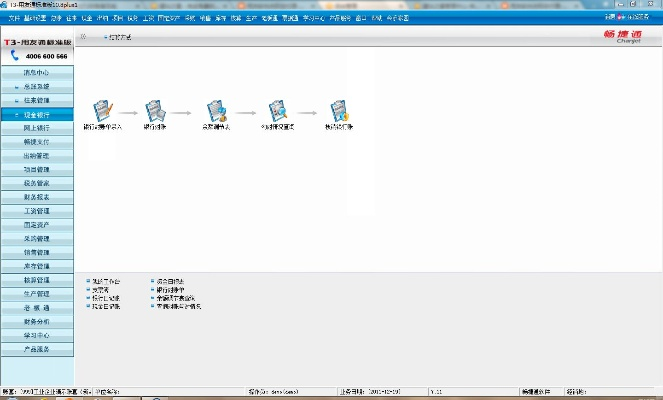
Task: Collapse the highlighted 现金银行 sidebar section
Action: (37, 115)
